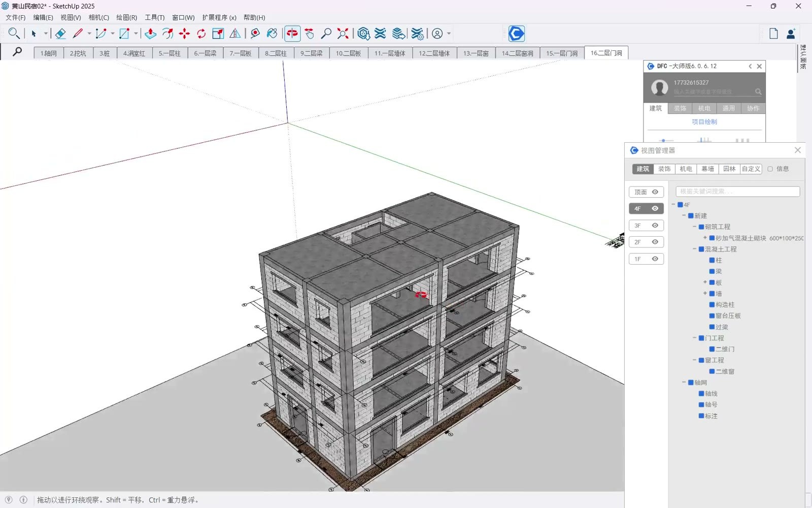
Task: Collapse the 轴网 tree node
Action: pos(684,382)
